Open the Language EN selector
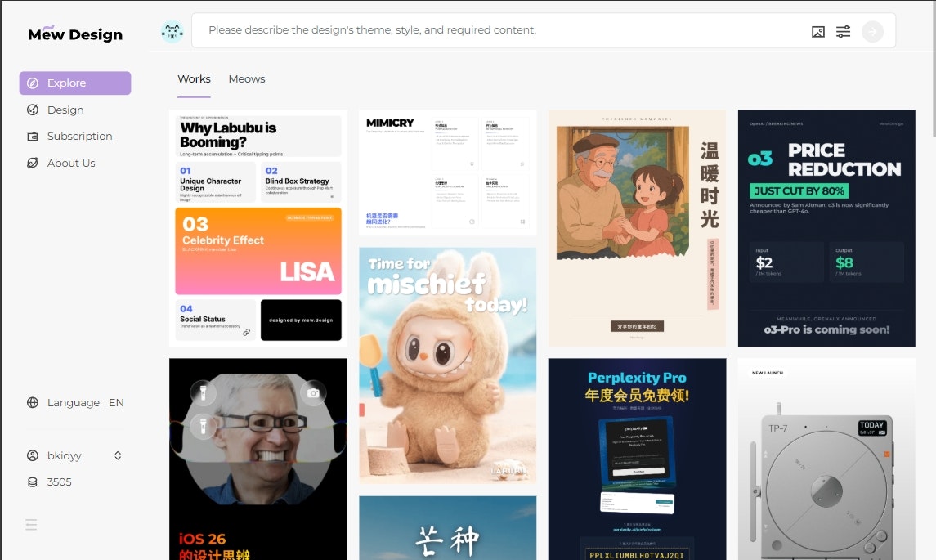This screenshot has width=936, height=560. click(75, 402)
